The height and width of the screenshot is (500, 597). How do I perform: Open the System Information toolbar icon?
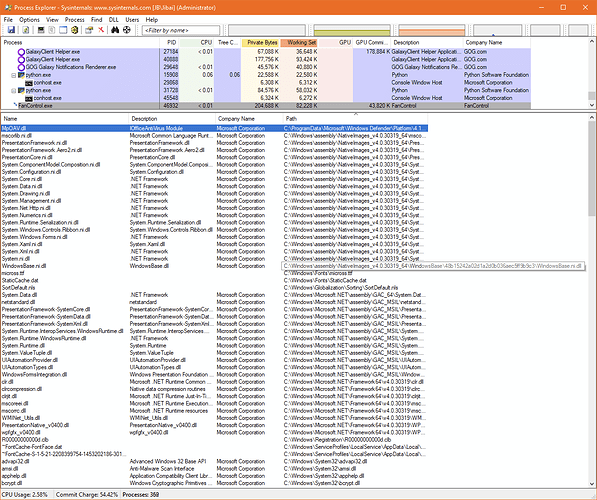pos(41,30)
